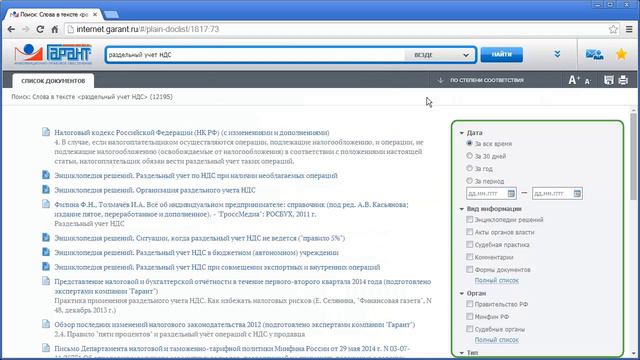
Task: Click the period end date field
Action: (557, 193)
